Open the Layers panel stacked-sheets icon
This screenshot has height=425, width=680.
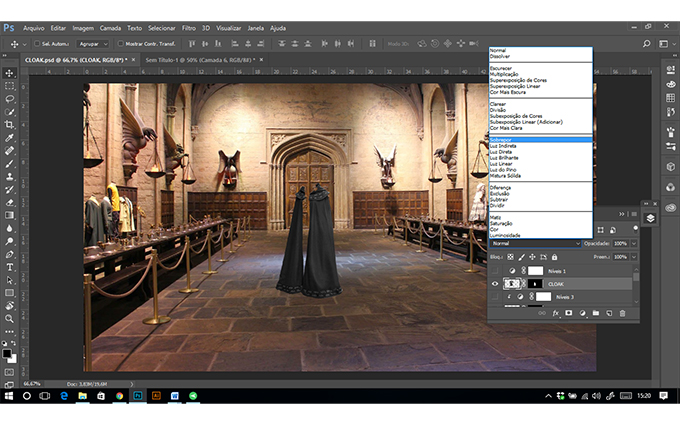tap(651, 218)
